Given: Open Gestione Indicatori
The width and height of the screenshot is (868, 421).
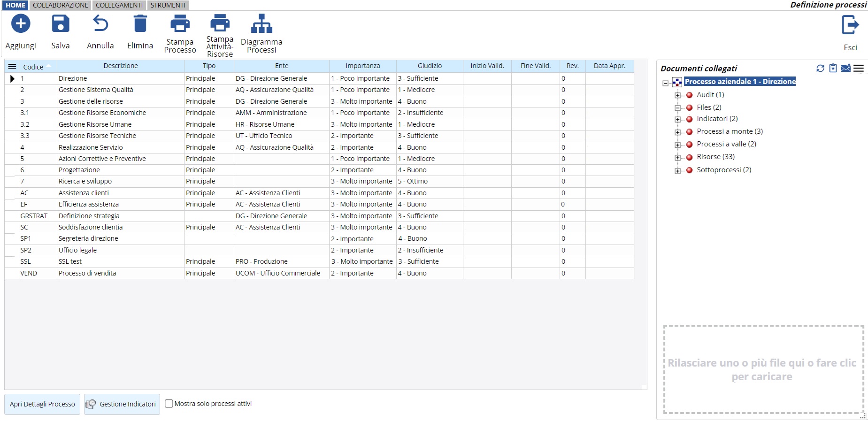Looking at the screenshot, I should coord(122,404).
